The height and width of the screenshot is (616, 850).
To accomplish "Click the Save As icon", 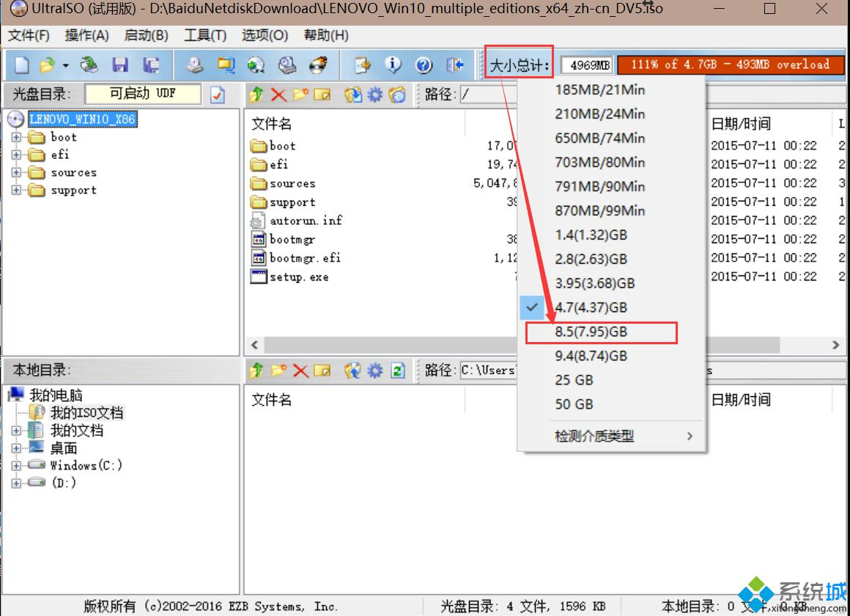I will tap(151, 65).
